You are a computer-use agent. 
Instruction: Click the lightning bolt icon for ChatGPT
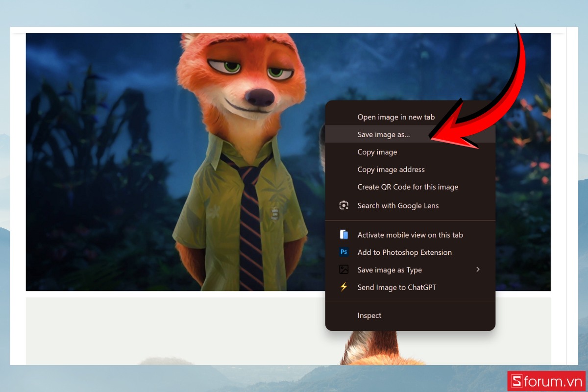(344, 287)
